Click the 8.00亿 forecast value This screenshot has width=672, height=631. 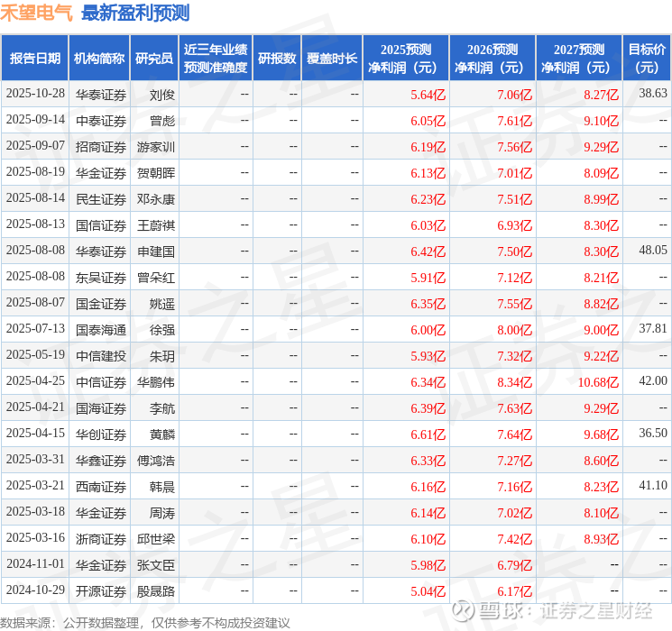click(515, 330)
